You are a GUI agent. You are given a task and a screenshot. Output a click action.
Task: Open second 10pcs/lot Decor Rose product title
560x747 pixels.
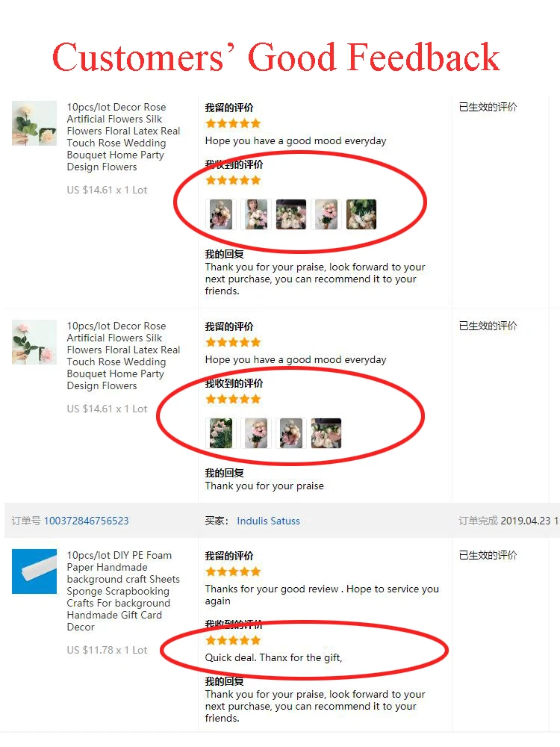pos(123,356)
